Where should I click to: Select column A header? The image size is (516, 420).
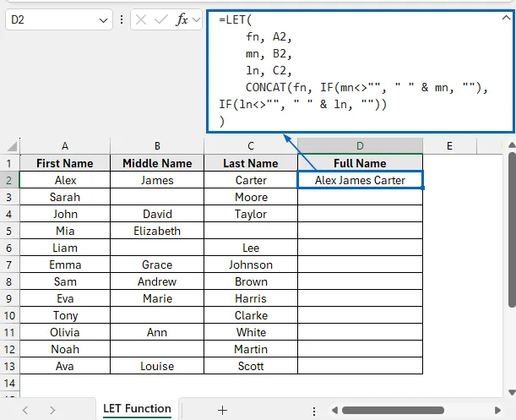tap(65, 146)
